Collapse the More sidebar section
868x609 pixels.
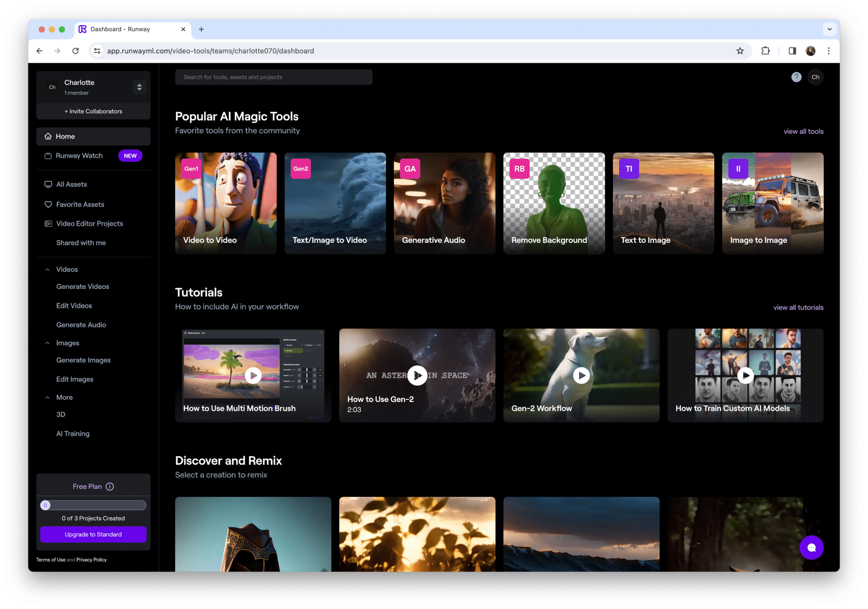47,398
